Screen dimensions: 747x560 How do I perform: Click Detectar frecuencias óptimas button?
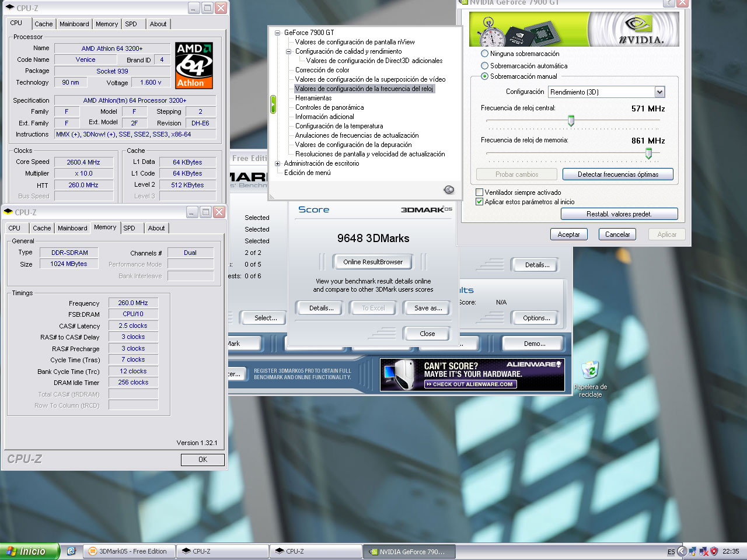pyautogui.click(x=618, y=174)
